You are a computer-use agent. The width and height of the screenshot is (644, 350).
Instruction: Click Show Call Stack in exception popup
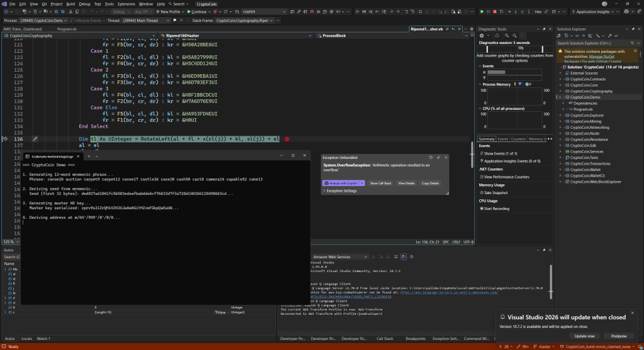380,183
